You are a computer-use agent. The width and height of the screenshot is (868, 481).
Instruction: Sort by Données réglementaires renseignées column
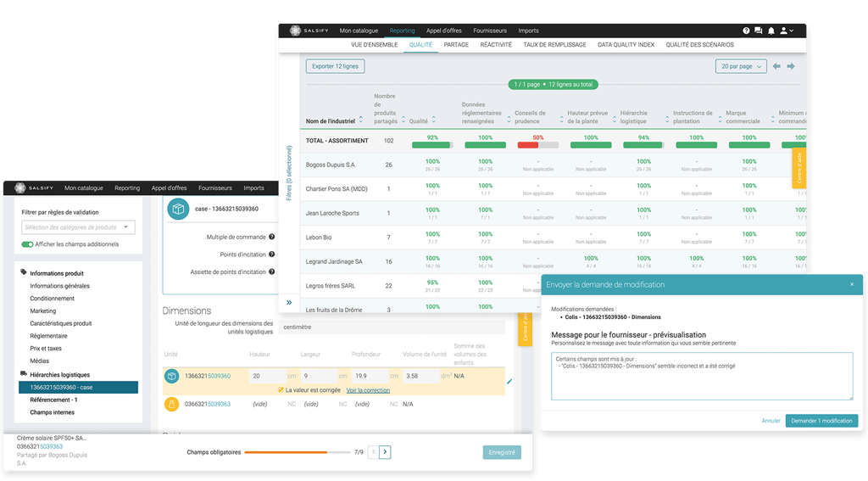point(509,120)
